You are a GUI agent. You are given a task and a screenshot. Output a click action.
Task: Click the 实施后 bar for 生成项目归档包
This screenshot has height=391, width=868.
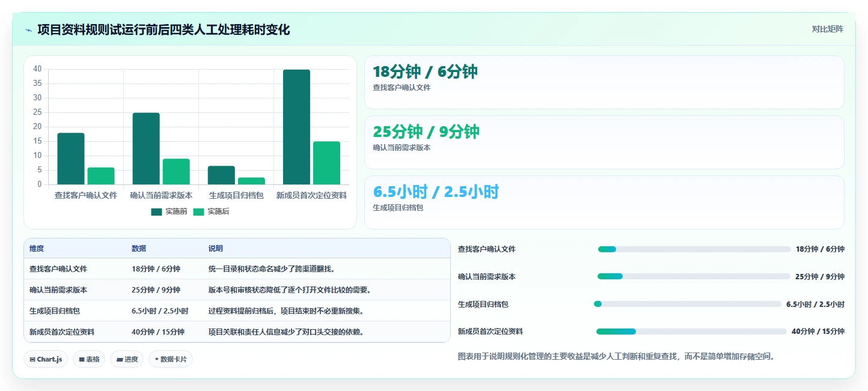pyautogui.click(x=251, y=181)
